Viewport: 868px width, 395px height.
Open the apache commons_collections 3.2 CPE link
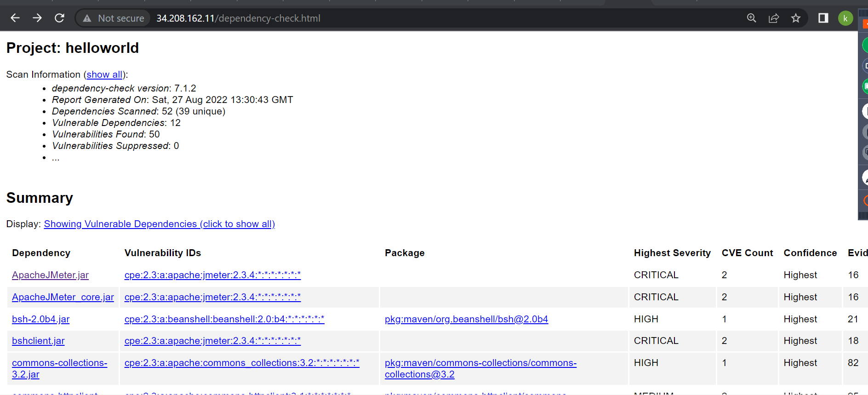click(x=242, y=363)
